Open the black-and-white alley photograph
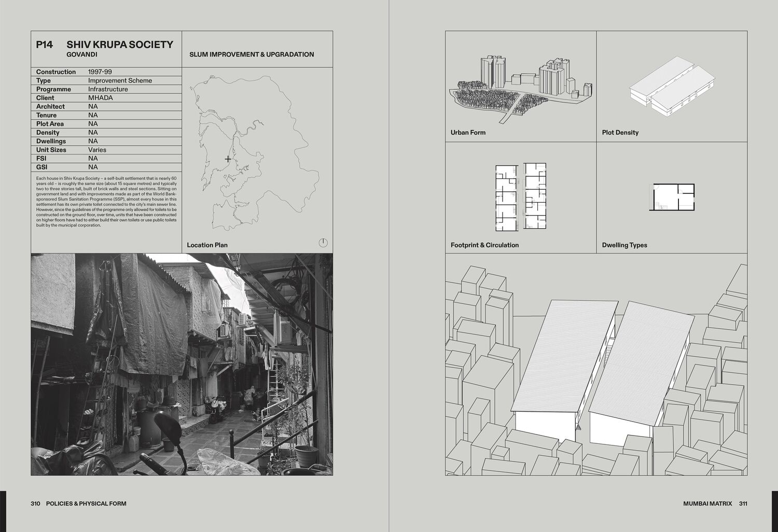 (182, 365)
